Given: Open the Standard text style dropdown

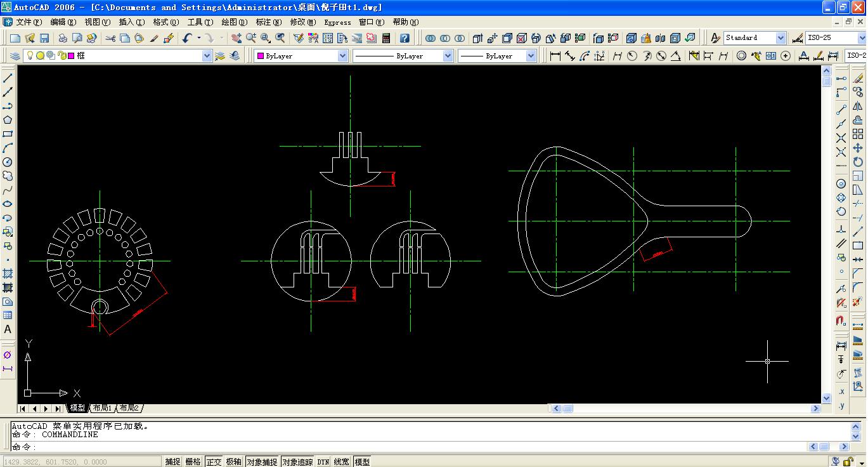Looking at the screenshot, I should tap(781, 38).
